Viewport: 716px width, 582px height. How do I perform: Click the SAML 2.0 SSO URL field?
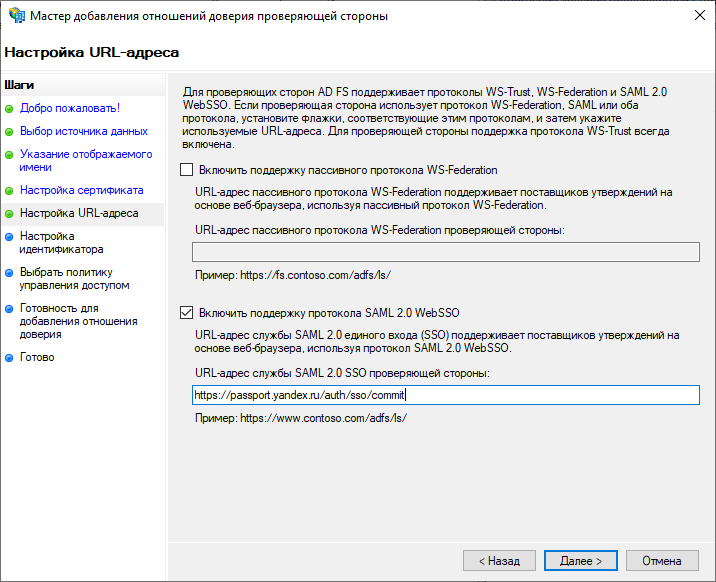click(x=445, y=395)
